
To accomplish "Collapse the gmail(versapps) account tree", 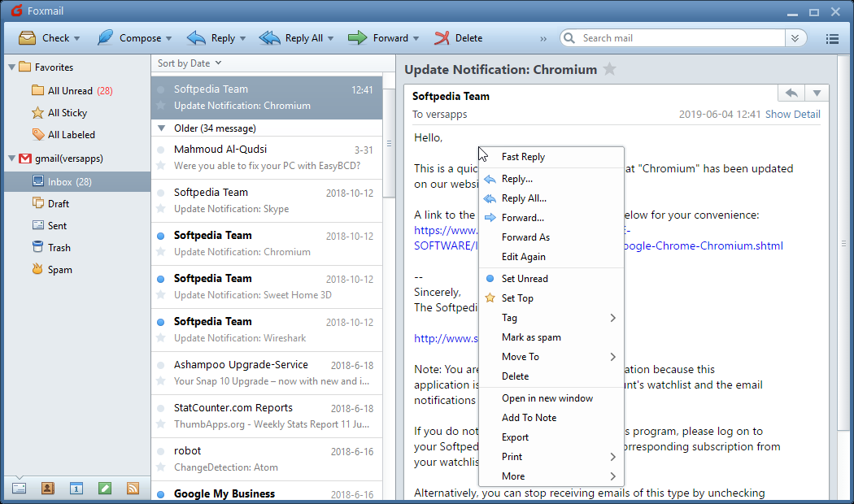I will (11, 159).
